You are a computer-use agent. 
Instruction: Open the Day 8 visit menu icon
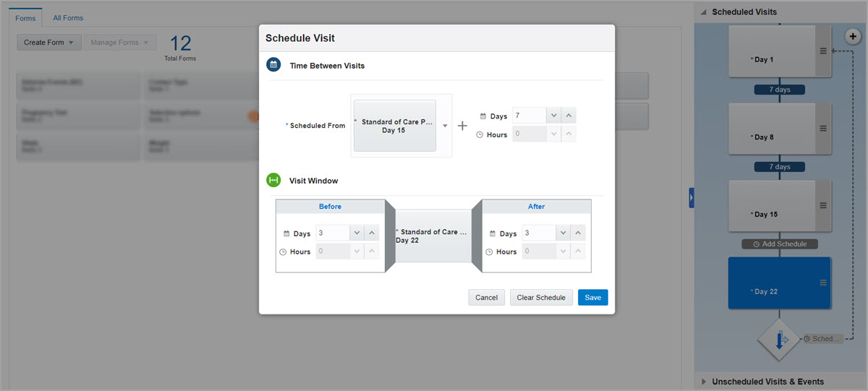822,128
